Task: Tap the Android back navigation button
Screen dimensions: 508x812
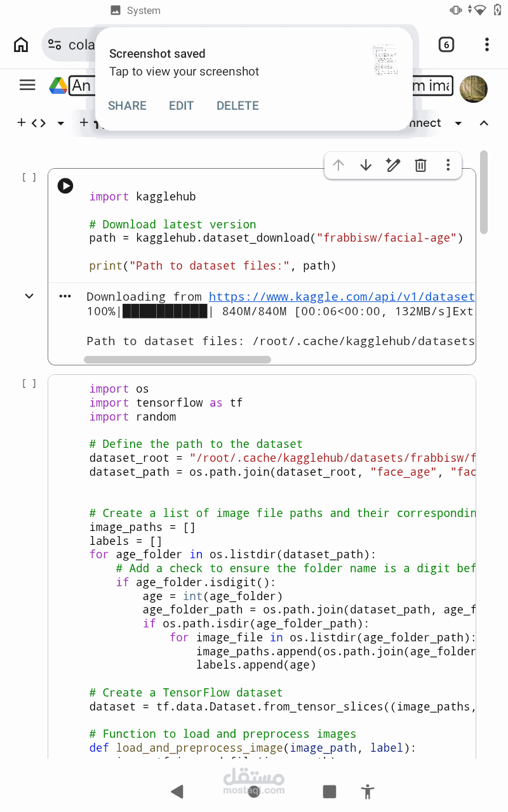Action: (177, 791)
